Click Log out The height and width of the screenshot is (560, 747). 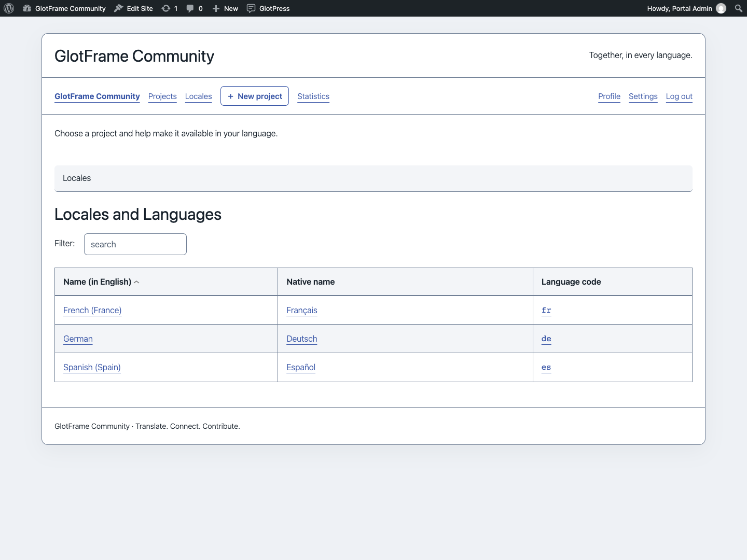[679, 96]
